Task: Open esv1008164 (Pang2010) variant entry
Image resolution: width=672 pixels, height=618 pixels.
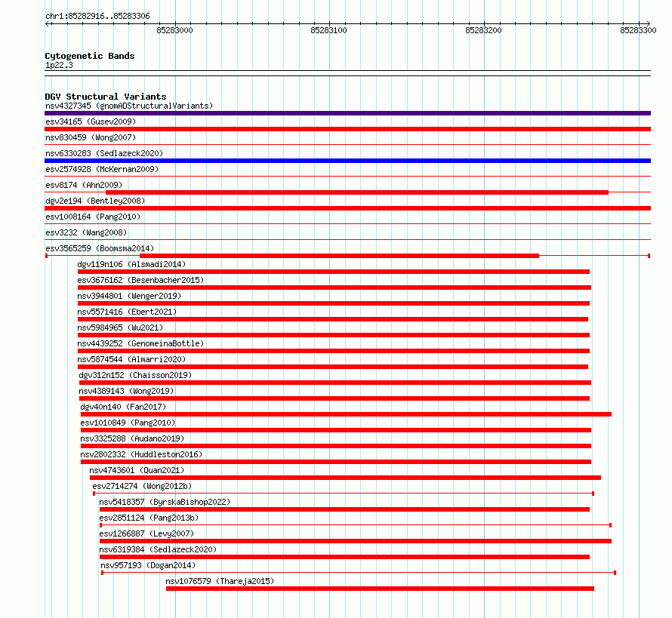Action: click(x=93, y=217)
